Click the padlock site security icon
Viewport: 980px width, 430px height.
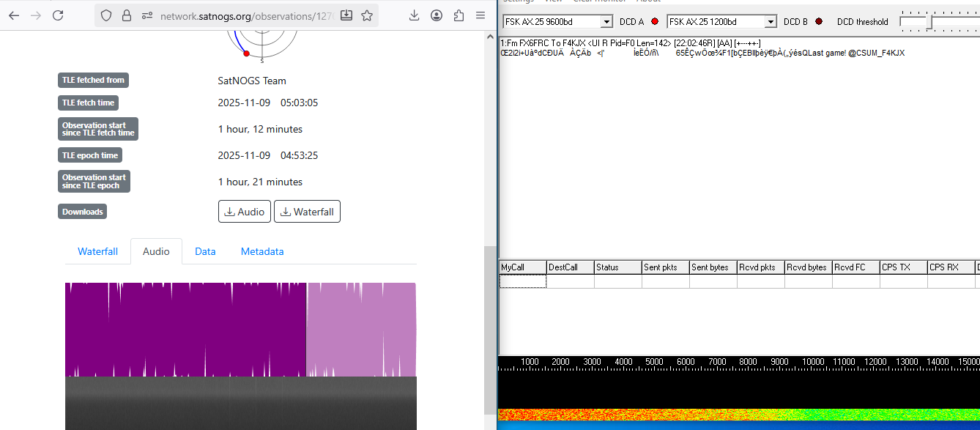[x=127, y=15]
